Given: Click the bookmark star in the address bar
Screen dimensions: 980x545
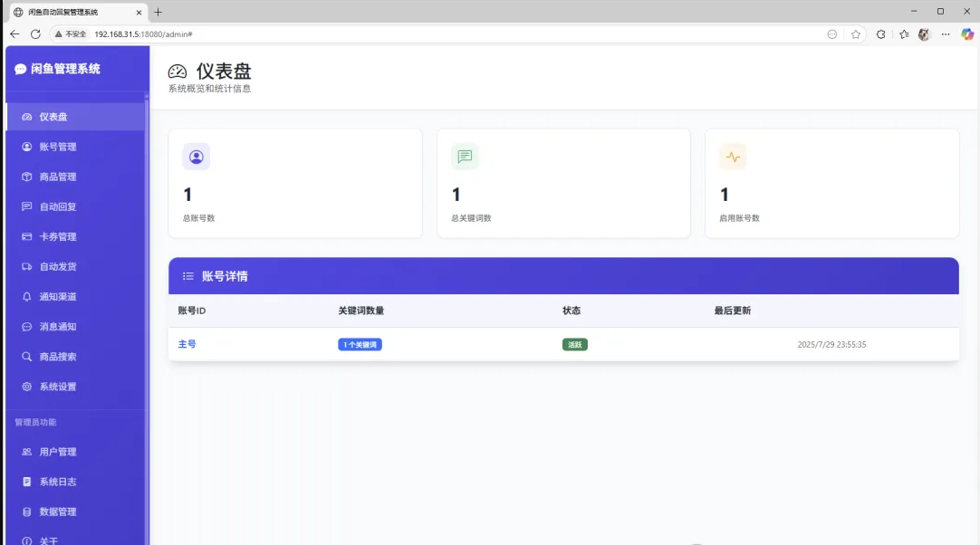Looking at the screenshot, I should click(856, 33).
